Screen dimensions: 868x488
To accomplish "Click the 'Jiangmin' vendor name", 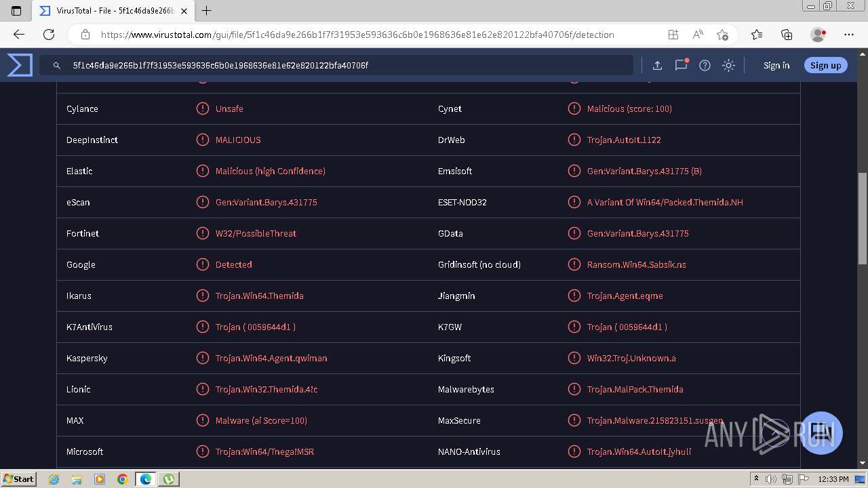I will tap(456, 296).
